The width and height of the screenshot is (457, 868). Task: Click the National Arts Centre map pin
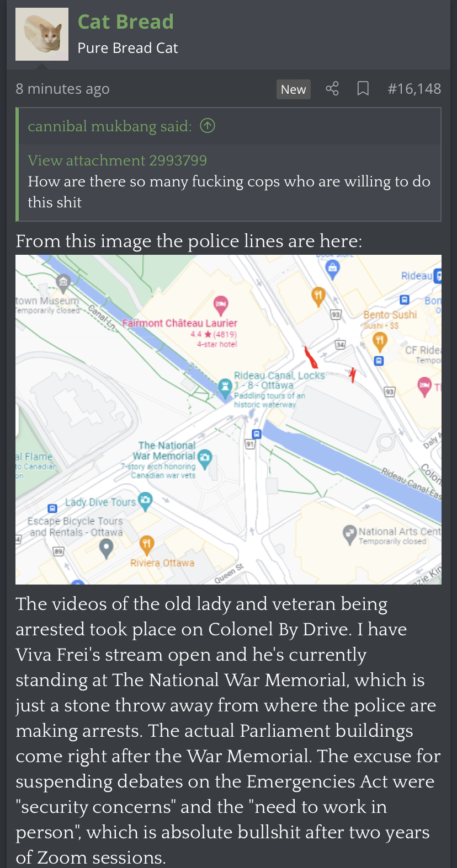350,534
